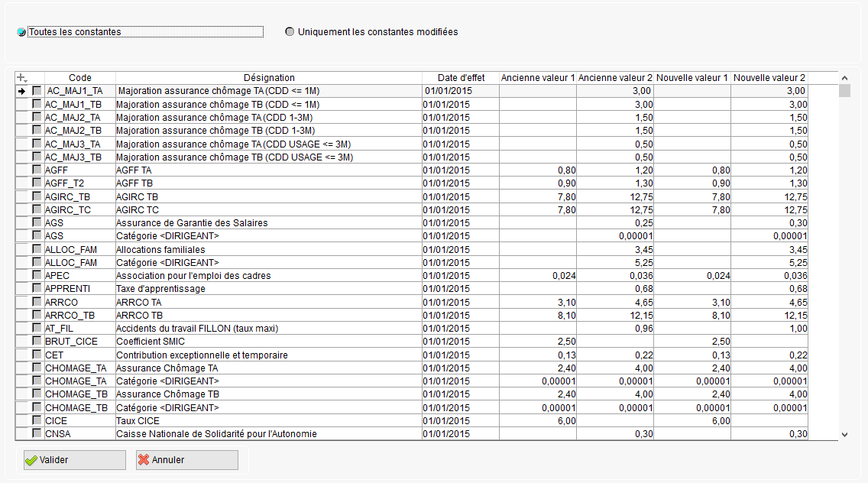Select 'Majoration assurance chômage TB (CDD USAGE <= 3M)' cell
The image size is (868, 483).
pos(268,157)
